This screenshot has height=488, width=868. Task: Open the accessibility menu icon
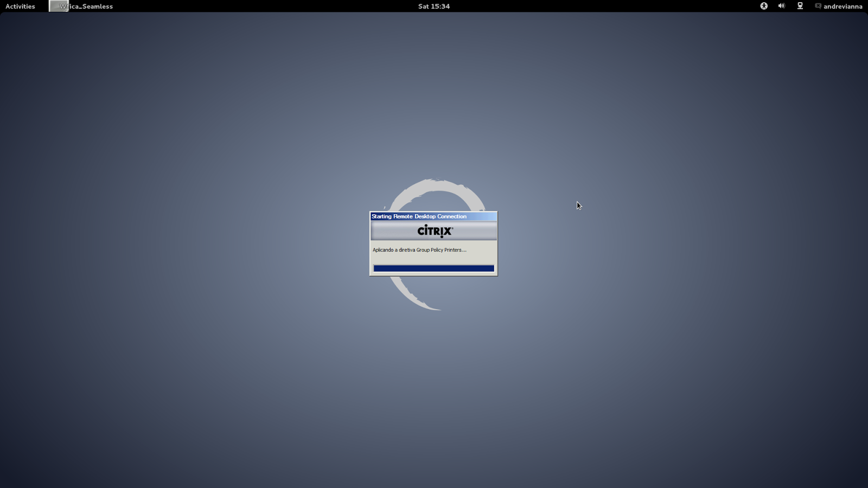[764, 6]
